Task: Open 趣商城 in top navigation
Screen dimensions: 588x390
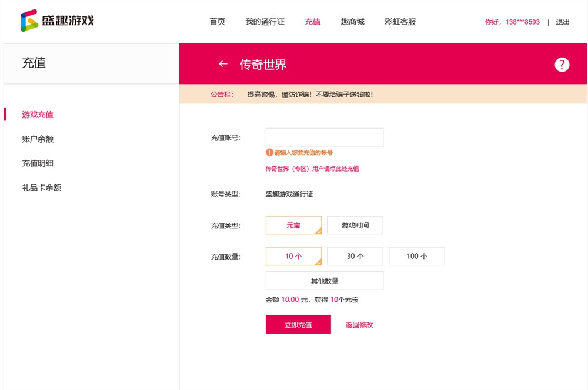Action: pos(352,22)
